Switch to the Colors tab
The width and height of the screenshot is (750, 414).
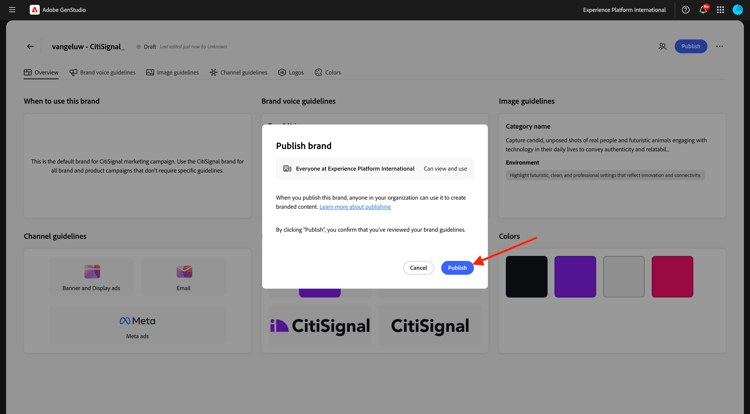(x=328, y=73)
